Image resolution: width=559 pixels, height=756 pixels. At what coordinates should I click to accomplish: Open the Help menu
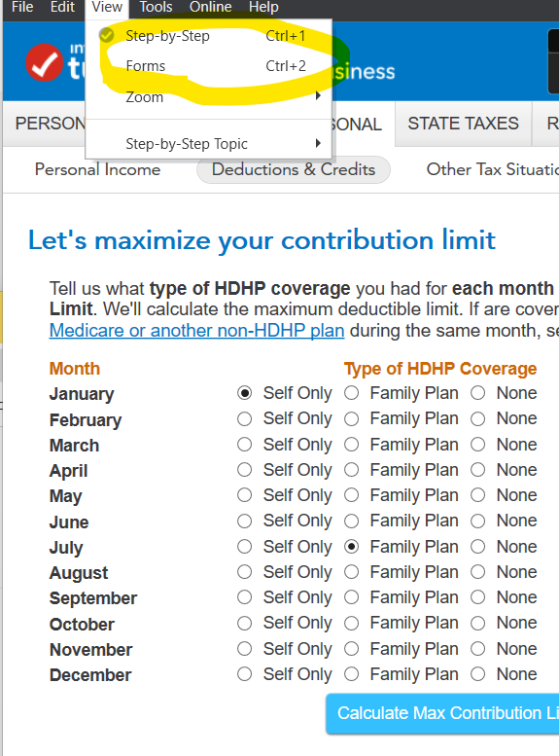[263, 7]
